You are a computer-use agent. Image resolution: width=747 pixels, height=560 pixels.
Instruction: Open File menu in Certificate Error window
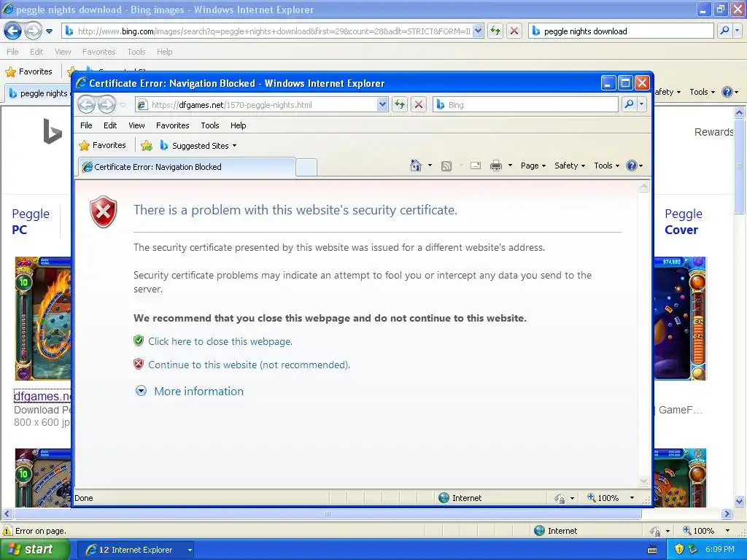pyautogui.click(x=86, y=125)
